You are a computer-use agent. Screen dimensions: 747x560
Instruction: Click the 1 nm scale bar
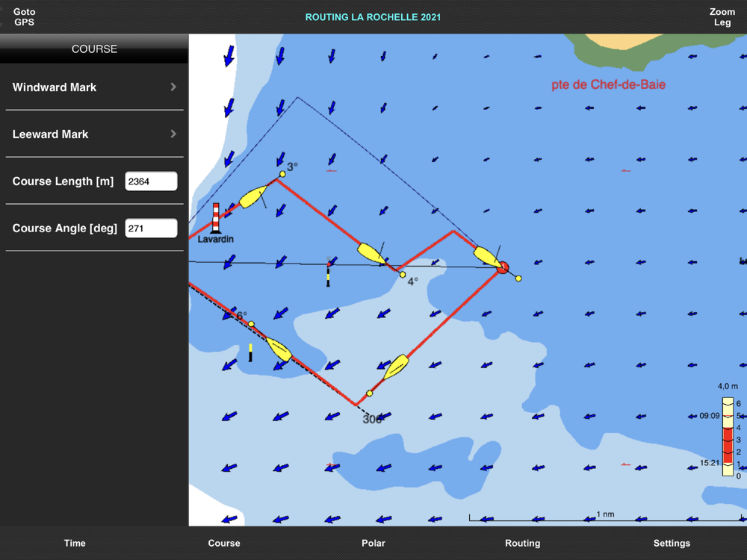606,517
